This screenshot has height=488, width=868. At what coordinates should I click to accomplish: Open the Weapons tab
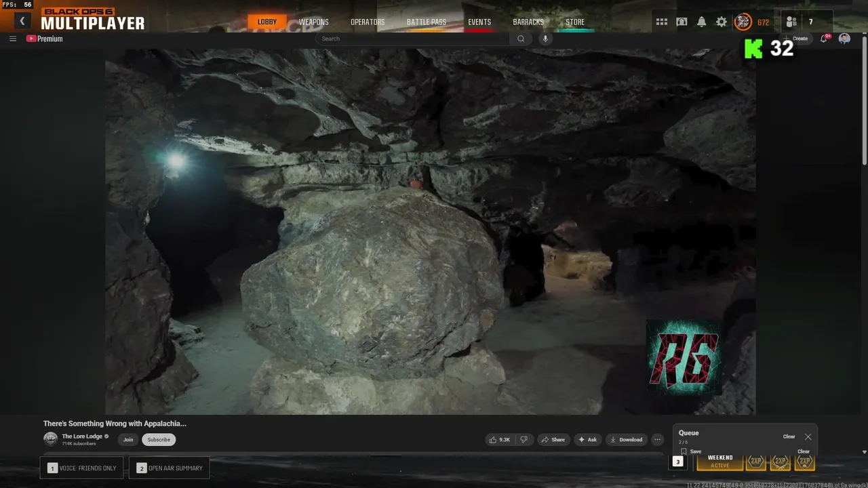[x=313, y=22]
